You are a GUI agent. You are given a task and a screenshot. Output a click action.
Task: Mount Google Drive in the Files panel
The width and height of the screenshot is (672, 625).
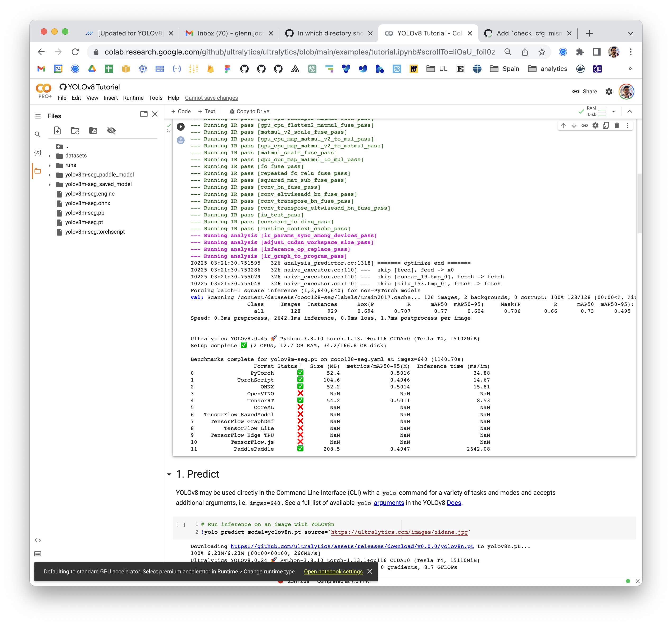point(93,131)
